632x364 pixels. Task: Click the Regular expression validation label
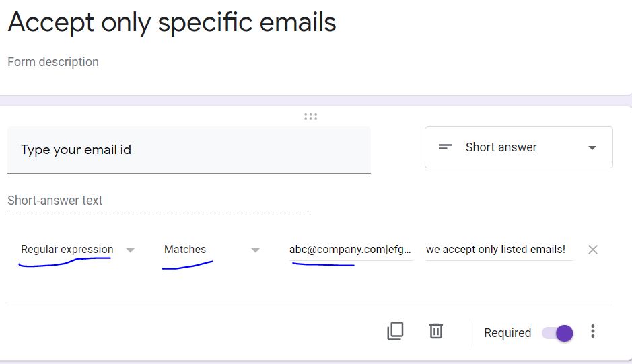67,249
